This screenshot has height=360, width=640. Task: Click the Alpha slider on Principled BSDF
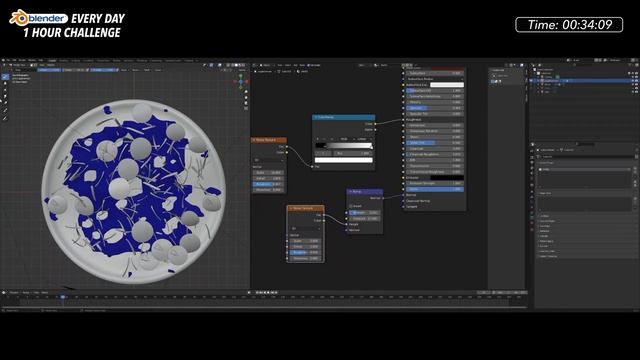click(x=435, y=189)
